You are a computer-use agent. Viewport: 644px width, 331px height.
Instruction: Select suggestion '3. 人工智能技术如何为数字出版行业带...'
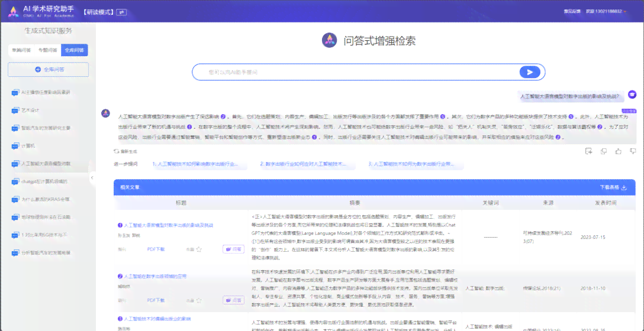(x=411, y=164)
